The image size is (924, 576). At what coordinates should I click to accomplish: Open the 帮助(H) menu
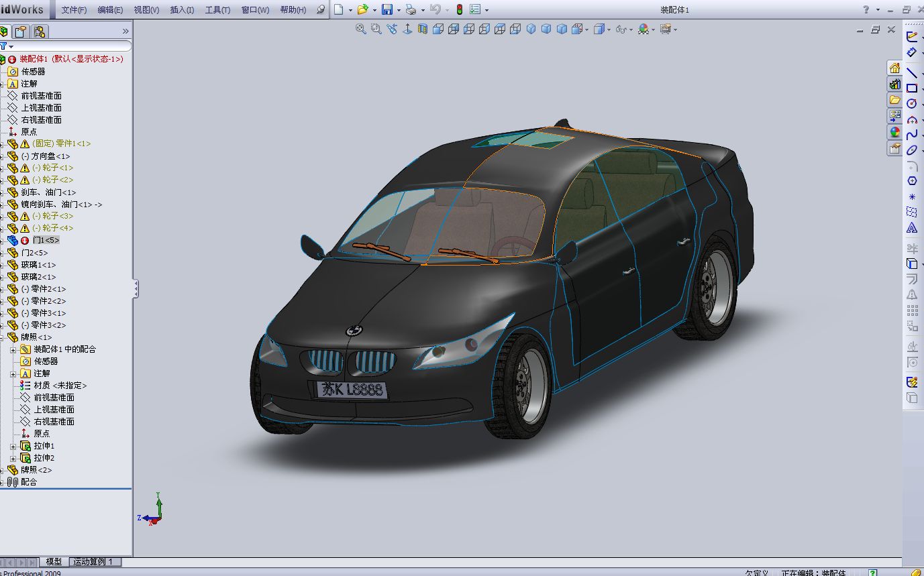tap(293, 10)
